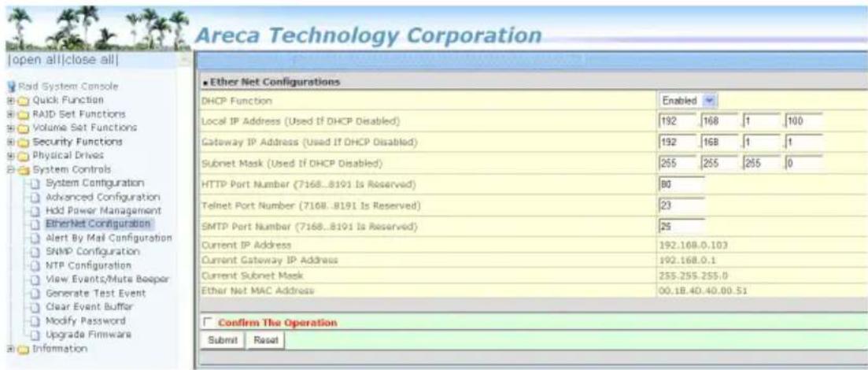The image size is (868, 370).
Task: Open NTP Configuration page
Action: [x=88, y=266]
